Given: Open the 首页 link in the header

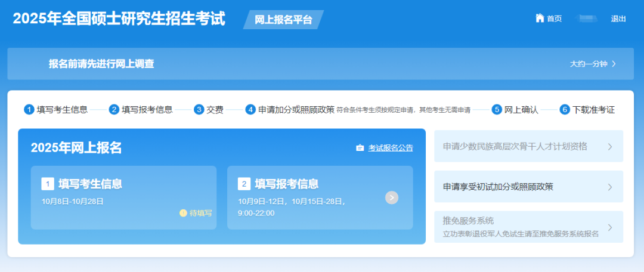Looking at the screenshot, I should (x=554, y=18).
